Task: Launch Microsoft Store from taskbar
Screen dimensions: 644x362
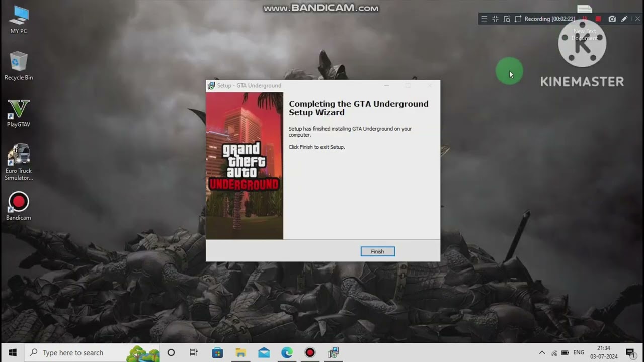Action: click(217, 352)
